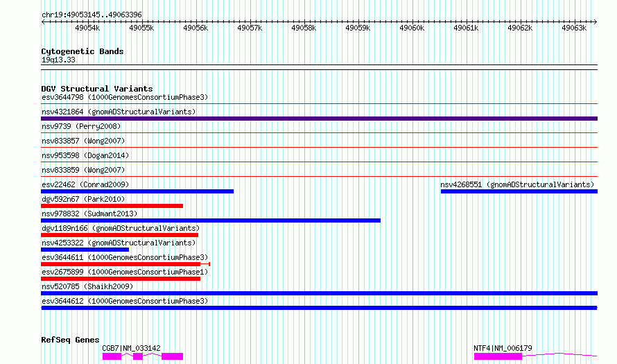Click the 49057k ruler tick

(250, 28)
